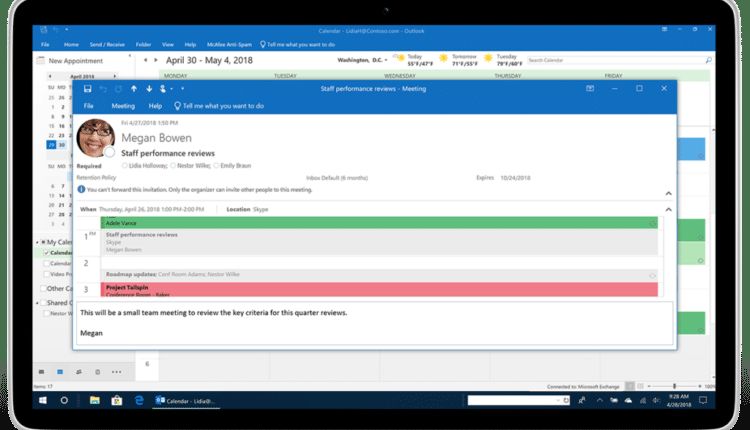Go to previous item with up arrow
The height and width of the screenshot is (430, 750).
tap(134, 89)
